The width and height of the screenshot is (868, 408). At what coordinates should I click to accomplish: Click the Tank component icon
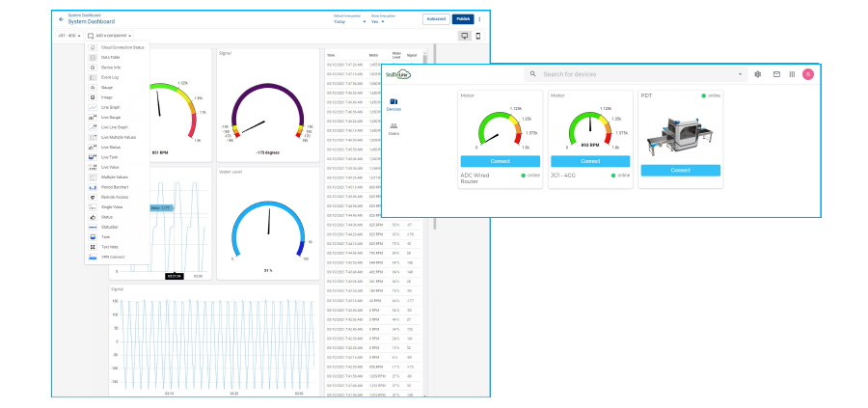93,237
